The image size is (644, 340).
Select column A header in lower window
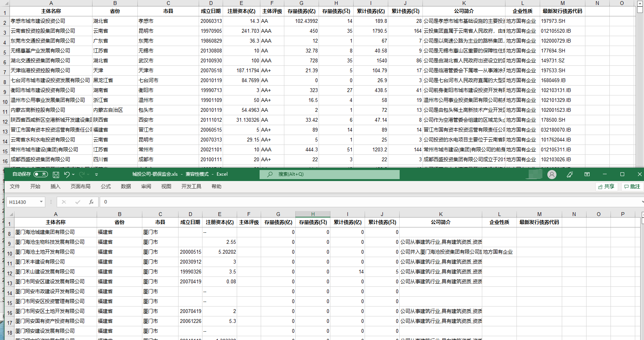click(56, 214)
